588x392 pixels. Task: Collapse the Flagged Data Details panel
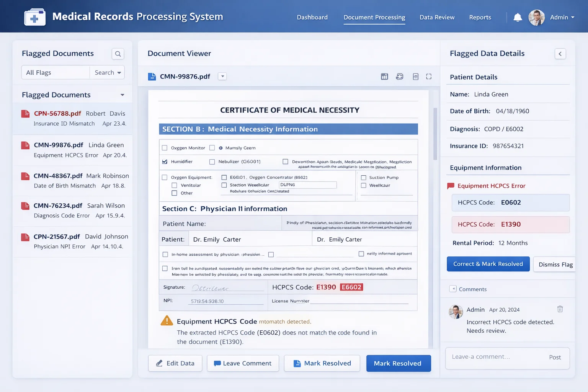coord(560,54)
